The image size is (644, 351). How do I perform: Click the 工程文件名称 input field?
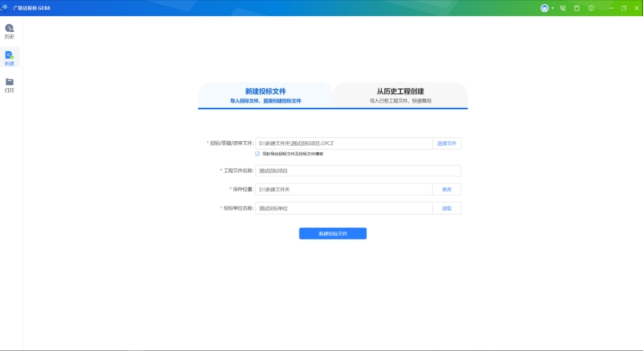(357, 171)
